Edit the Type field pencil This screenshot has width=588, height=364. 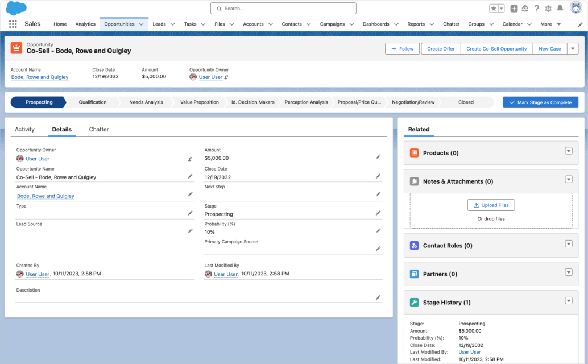click(190, 213)
